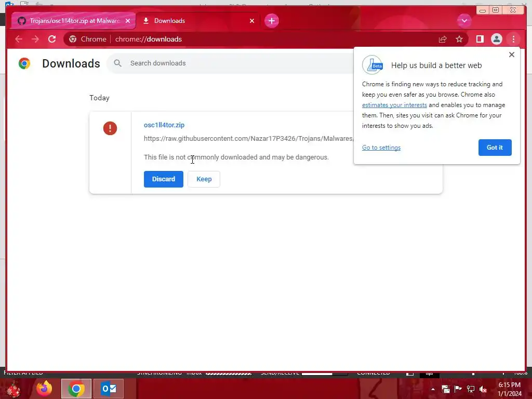Open Outlook from the taskbar

pos(109,389)
